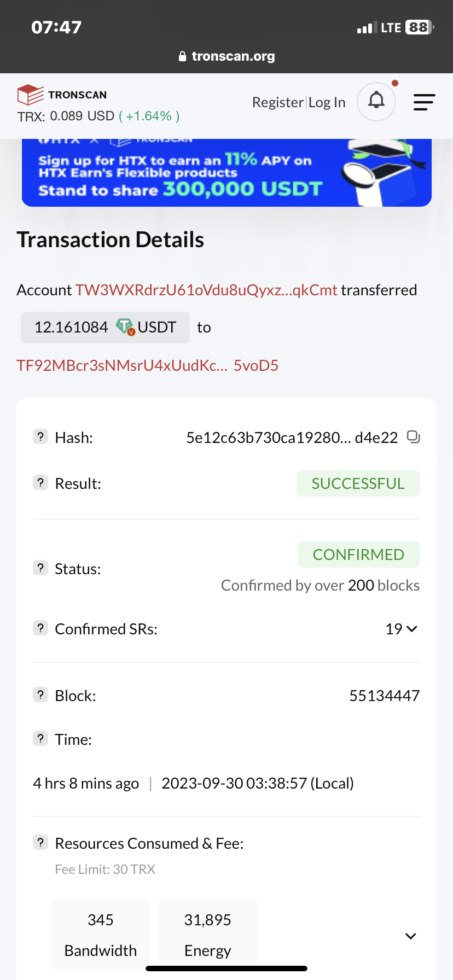The height and width of the screenshot is (980, 453).
Task: Open the hamburger navigation menu
Action: click(424, 102)
